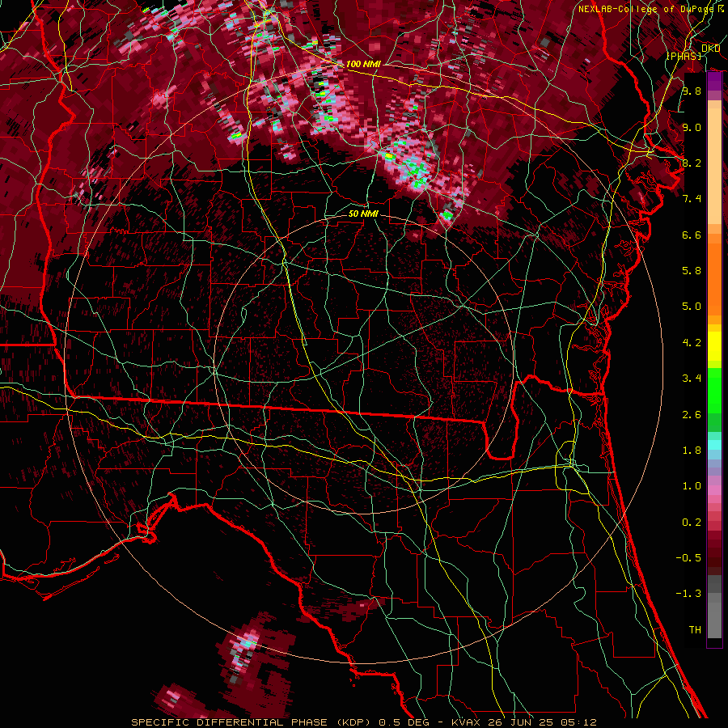The width and height of the screenshot is (728, 728).
Task: Click the 5.8 legend value
Action: (692, 271)
